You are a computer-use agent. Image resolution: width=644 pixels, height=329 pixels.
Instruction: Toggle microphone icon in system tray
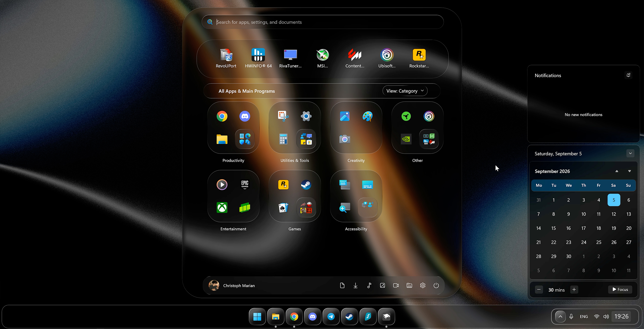(571, 317)
